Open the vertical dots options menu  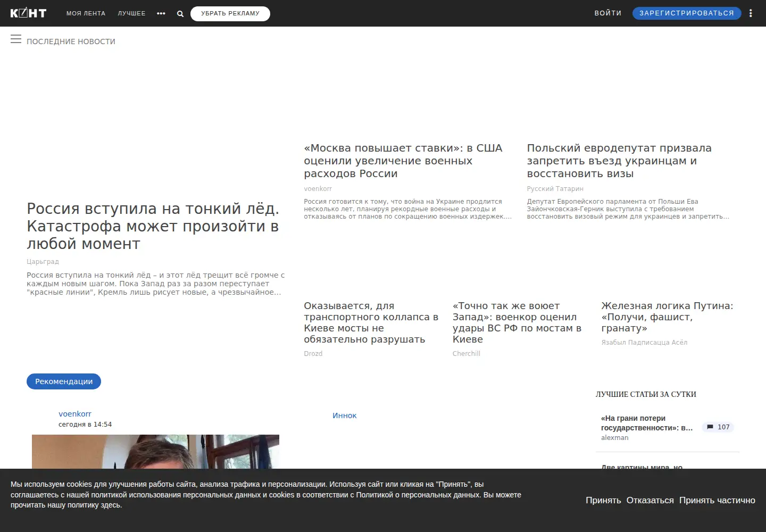pos(751,13)
